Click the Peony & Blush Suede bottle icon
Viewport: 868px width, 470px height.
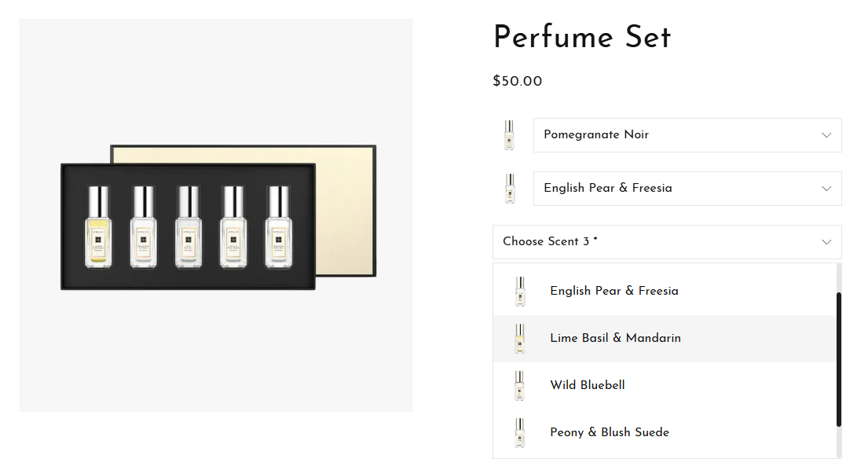coord(519,433)
